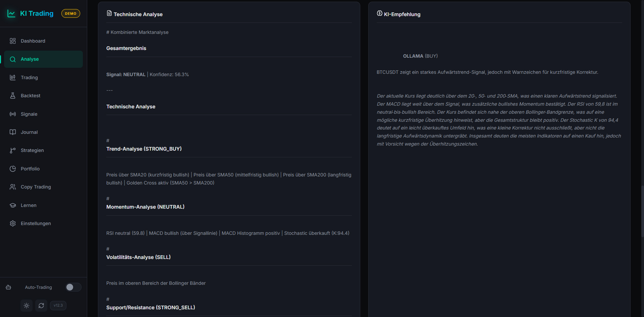Click the Journal book icon

[13, 132]
